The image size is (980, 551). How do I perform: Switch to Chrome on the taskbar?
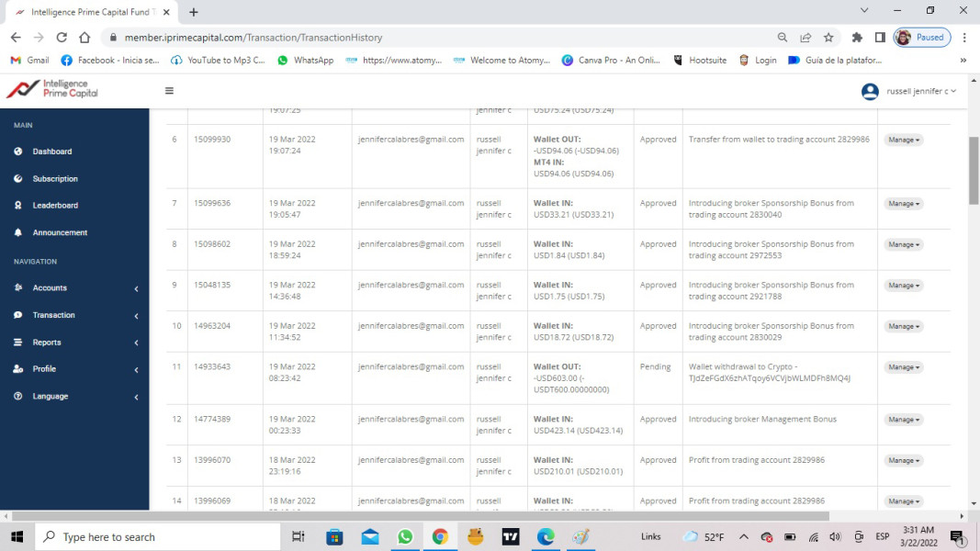point(440,536)
